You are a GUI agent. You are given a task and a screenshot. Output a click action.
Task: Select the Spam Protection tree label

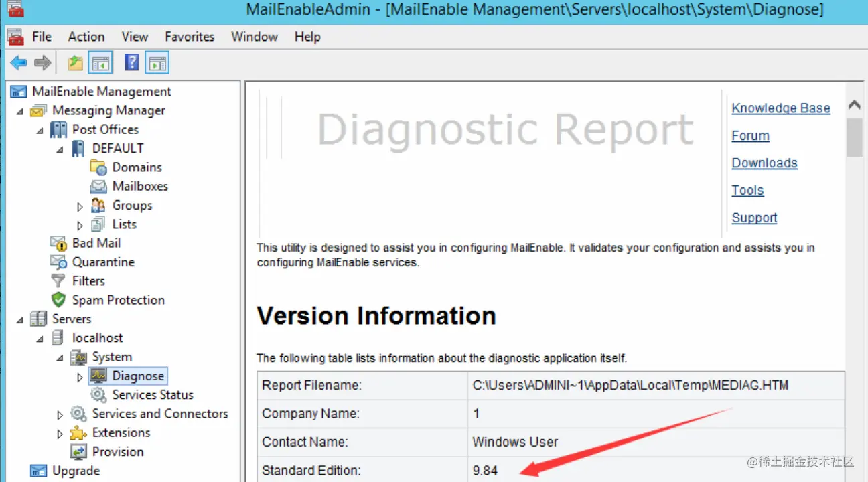point(119,300)
